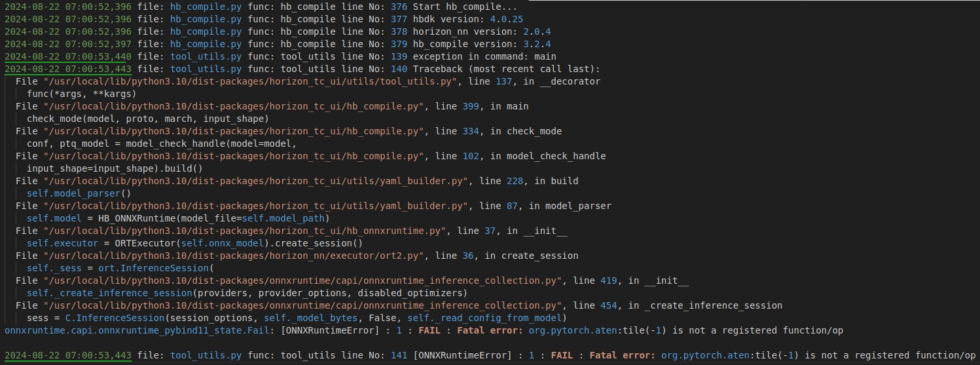
Task: Open the hb_compile.py path at line 334
Action: (234, 131)
